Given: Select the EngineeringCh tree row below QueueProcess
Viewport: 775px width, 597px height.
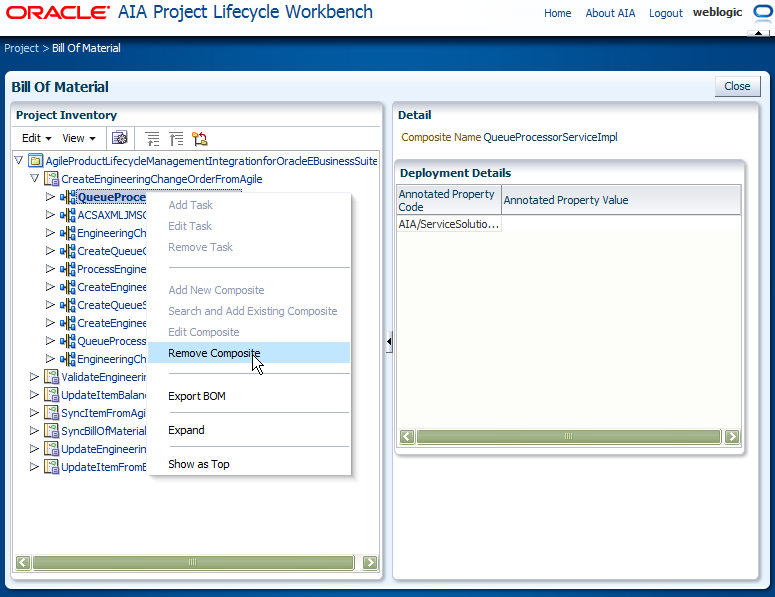Looking at the screenshot, I should (112, 359).
